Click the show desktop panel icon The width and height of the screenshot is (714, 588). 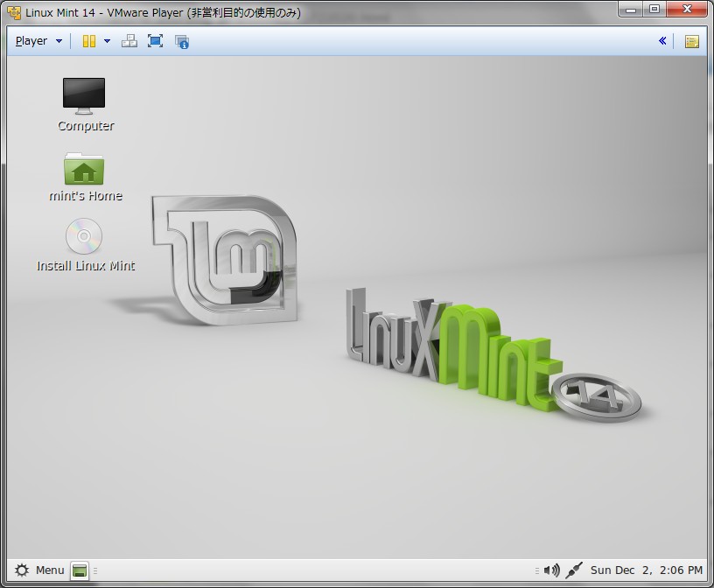[x=80, y=570]
